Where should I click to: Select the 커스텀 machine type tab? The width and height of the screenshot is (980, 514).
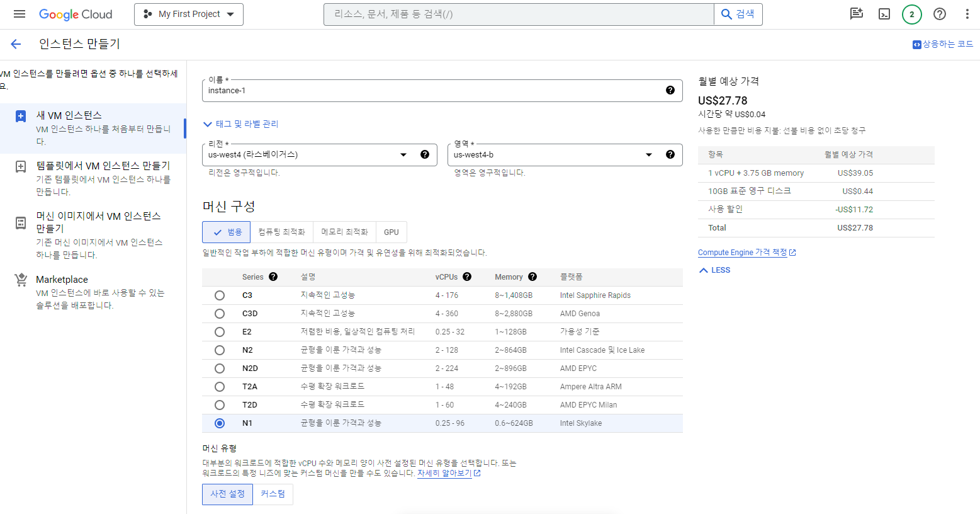tap(273, 494)
